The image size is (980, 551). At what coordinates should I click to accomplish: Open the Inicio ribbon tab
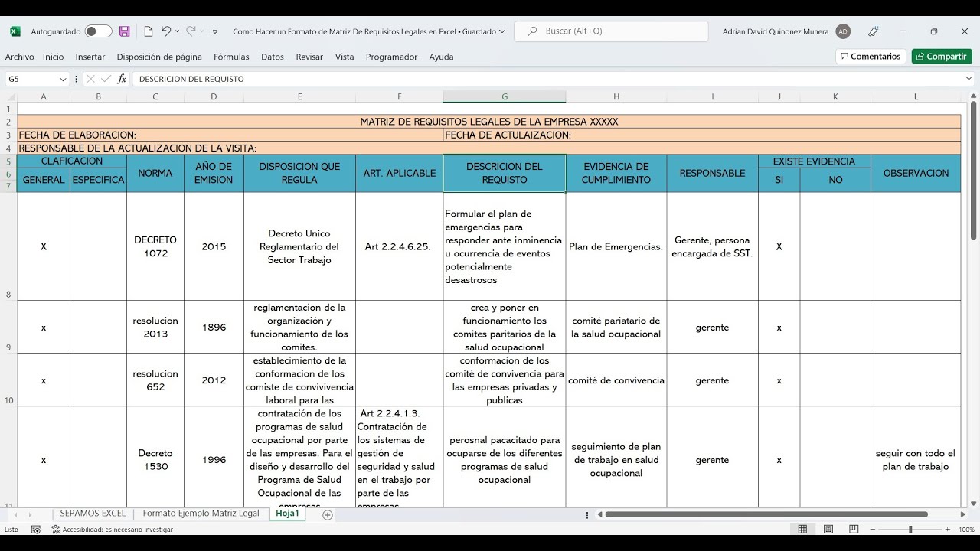(x=54, y=57)
